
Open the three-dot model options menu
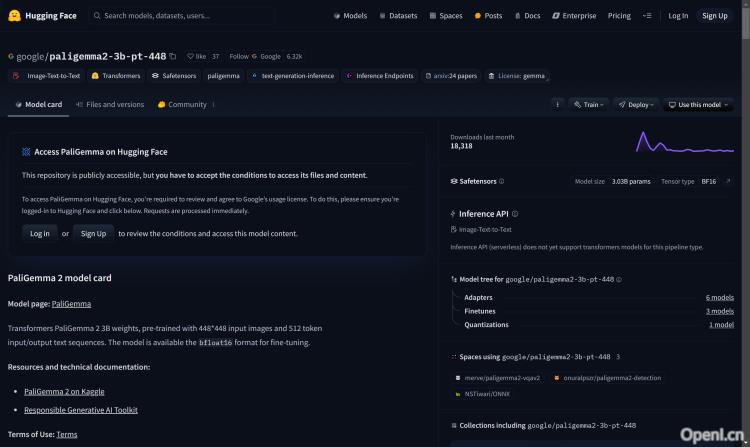click(x=557, y=104)
